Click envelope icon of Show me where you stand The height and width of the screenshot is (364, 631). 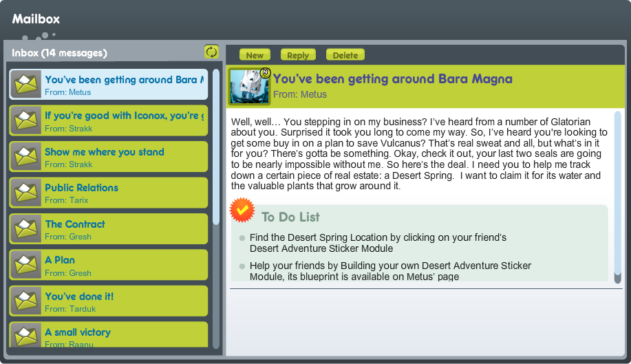(26, 156)
